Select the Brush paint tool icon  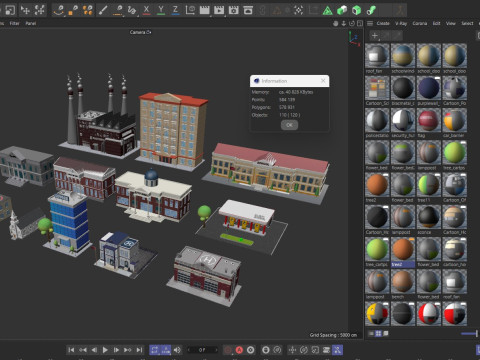pos(103,10)
